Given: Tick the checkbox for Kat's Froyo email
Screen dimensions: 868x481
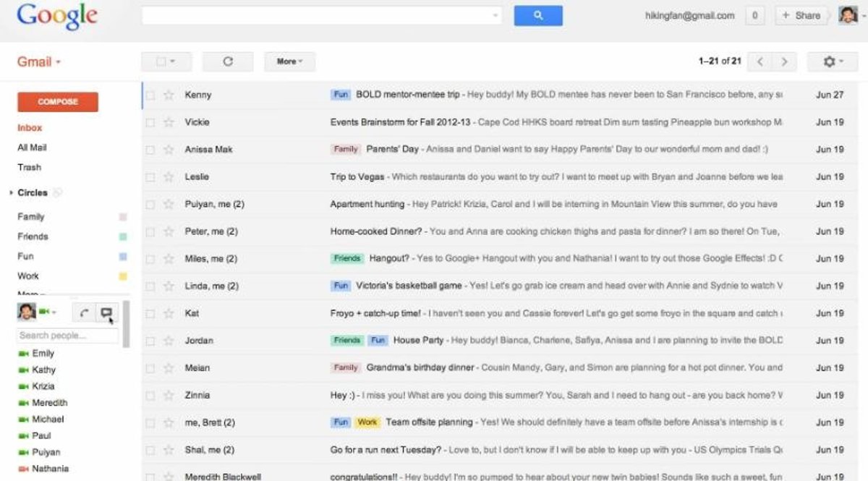Looking at the screenshot, I should 150,314.
